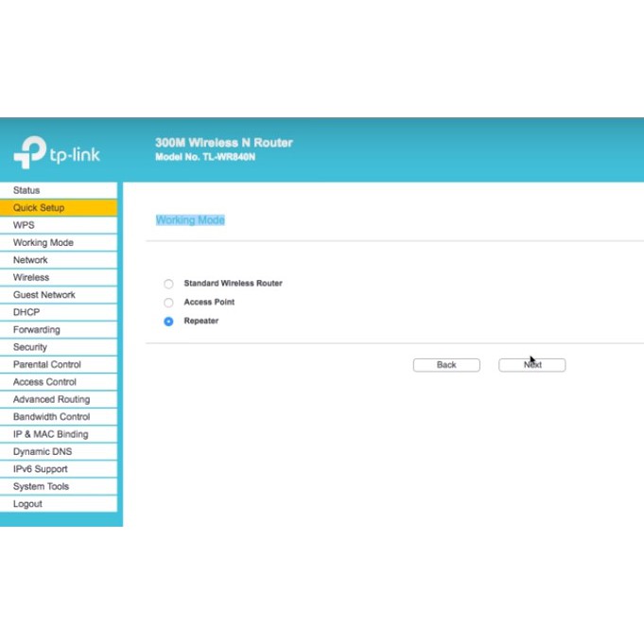Image resolution: width=644 pixels, height=644 pixels.
Task: Open Guest Network settings
Action: (x=44, y=295)
